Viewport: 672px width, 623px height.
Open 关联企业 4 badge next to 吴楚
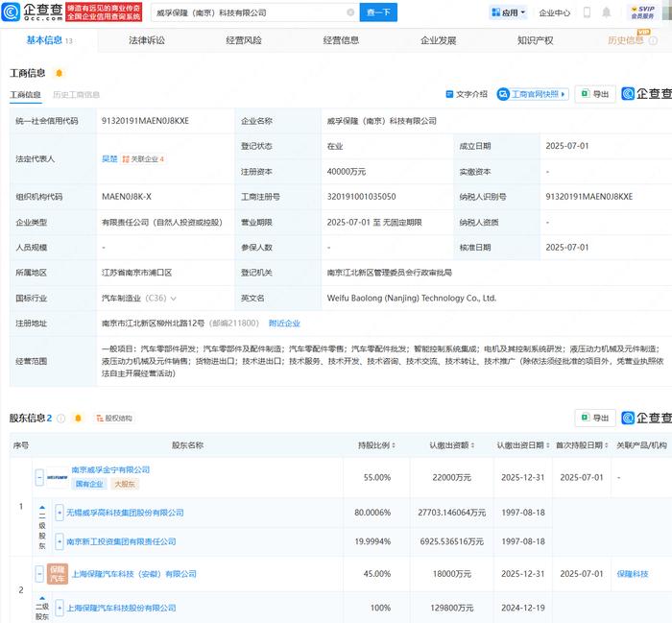pyautogui.click(x=143, y=159)
